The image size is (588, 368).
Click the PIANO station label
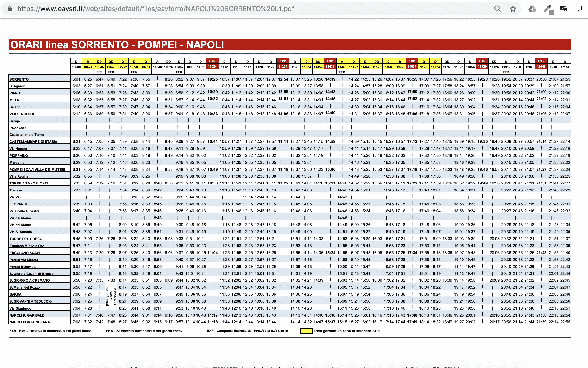15,93
